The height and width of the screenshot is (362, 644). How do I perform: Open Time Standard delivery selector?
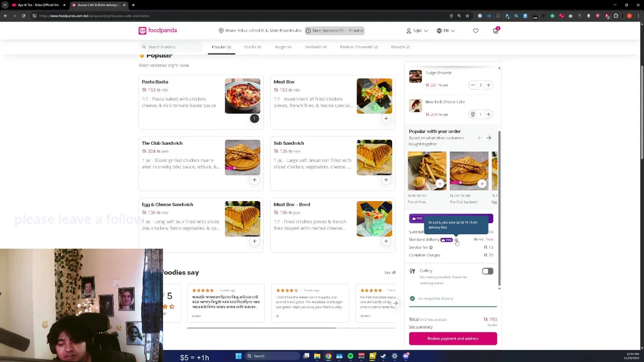coord(335,31)
